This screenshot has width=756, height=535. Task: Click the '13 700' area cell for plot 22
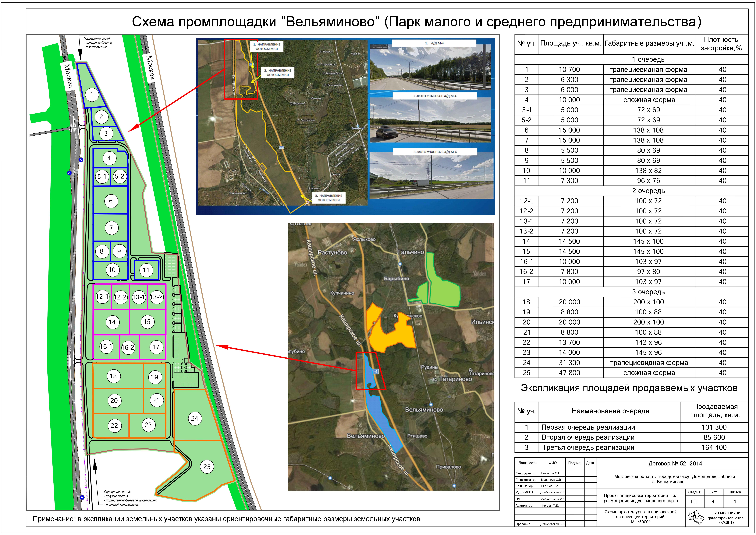pyautogui.click(x=571, y=343)
